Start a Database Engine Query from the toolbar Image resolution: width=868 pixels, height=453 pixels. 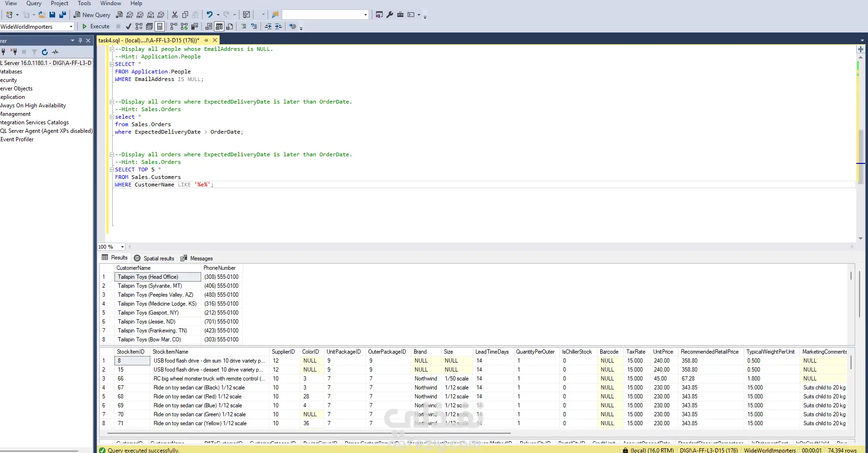[119, 15]
